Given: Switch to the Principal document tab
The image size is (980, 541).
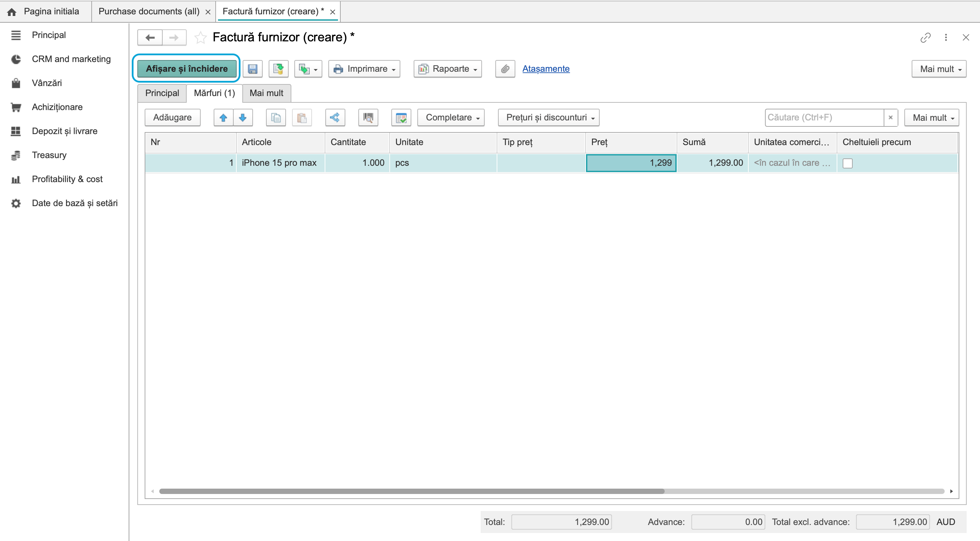Looking at the screenshot, I should click(x=162, y=93).
